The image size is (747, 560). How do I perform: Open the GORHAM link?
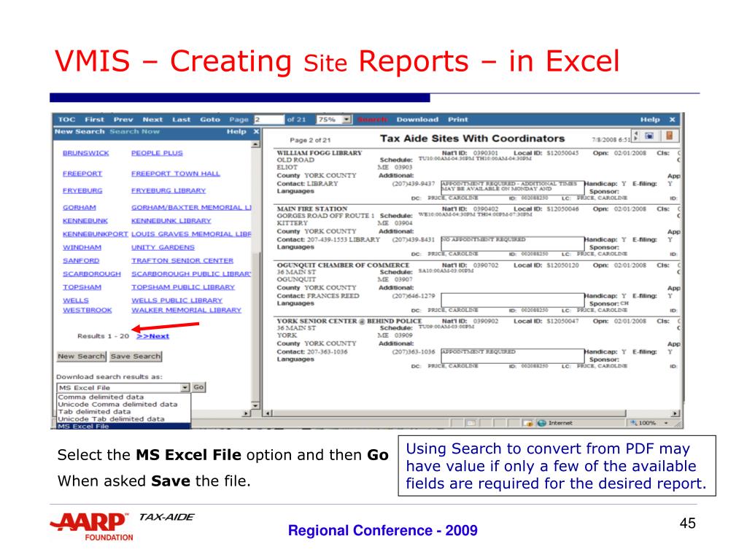click(x=79, y=208)
